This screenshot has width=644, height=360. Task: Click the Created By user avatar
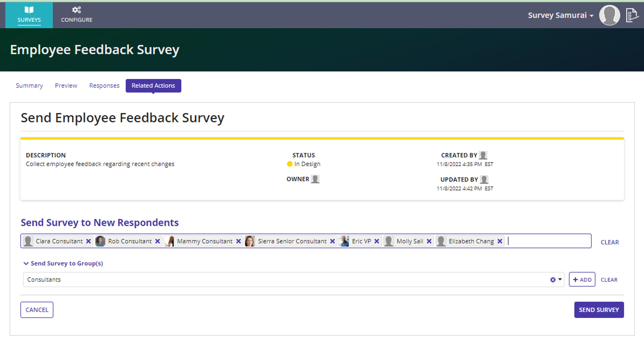pyautogui.click(x=483, y=155)
